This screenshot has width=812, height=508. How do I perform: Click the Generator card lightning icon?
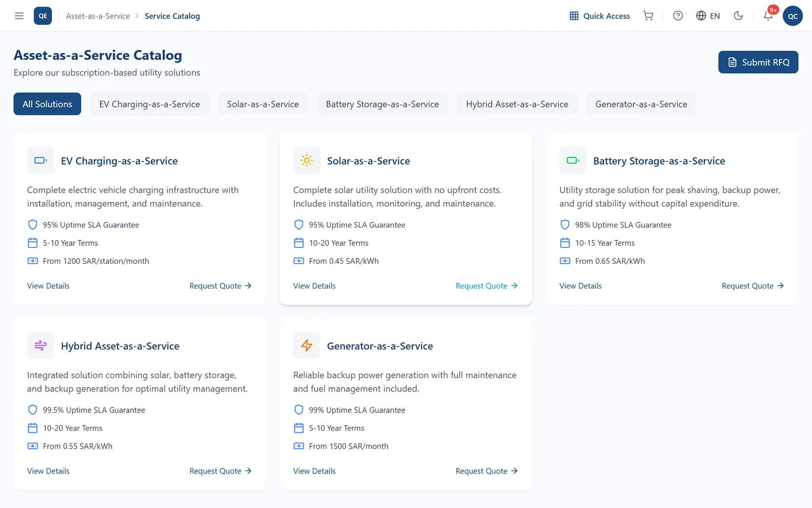coord(307,346)
